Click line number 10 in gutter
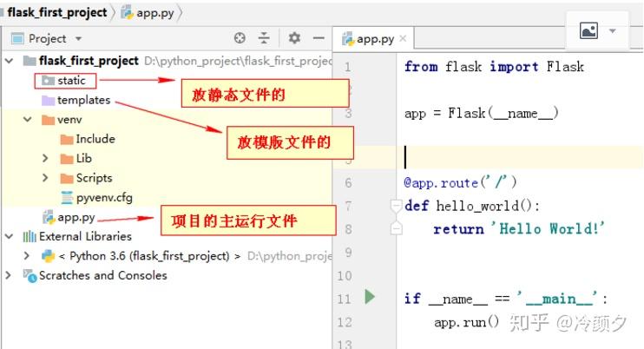 (345, 275)
